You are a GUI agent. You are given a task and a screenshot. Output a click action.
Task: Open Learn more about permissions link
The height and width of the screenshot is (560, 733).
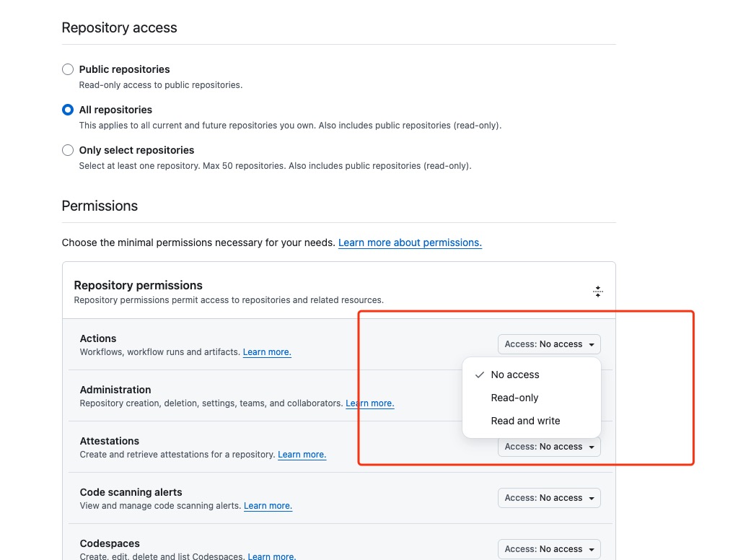(410, 242)
